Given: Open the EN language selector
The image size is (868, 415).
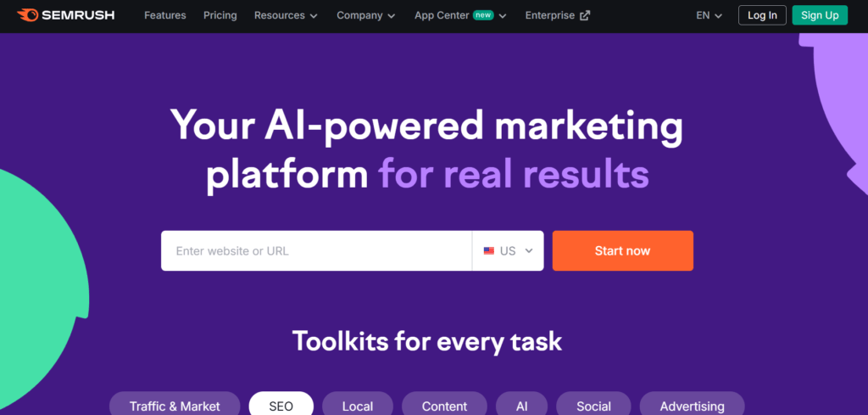Looking at the screenshot, I should click(x=709, y=15).
